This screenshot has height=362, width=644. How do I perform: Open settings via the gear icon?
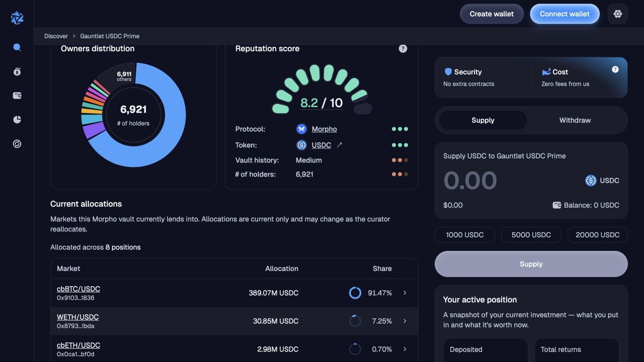click(618, 14)
